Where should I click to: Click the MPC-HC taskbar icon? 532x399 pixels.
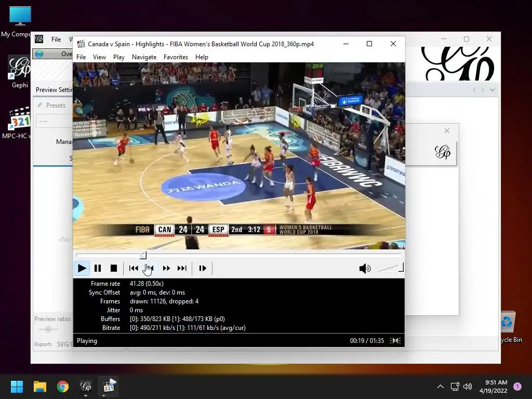tap(109, 387)
